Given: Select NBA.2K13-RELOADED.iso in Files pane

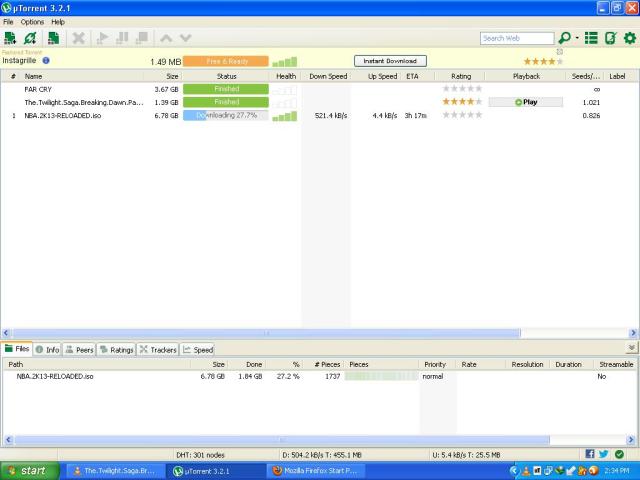Looking at the screenshot, I should pyautogui.click(x=320, y=376).
